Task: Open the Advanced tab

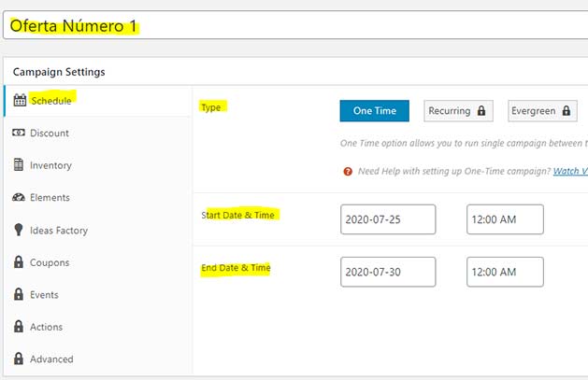Action: click(x=97, y=359)
